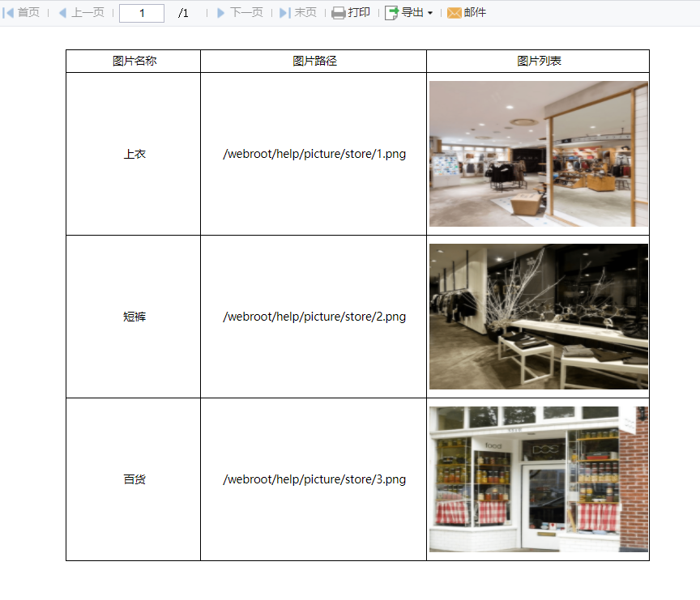This screenshot has height=600, width=700.
Task: Click the last page arrow icon
Action: tap(285, 12)
